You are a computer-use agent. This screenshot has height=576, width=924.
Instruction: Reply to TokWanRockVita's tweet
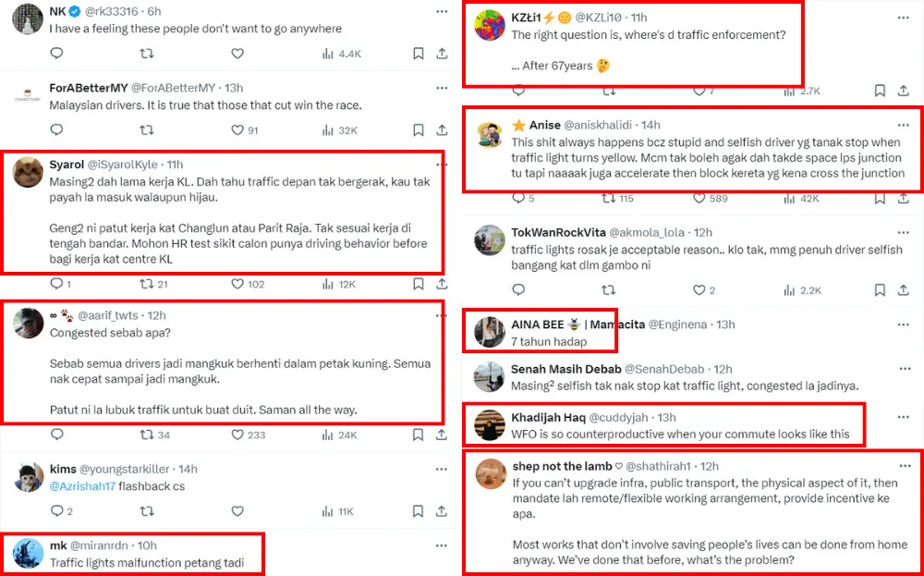coord(518,290)
